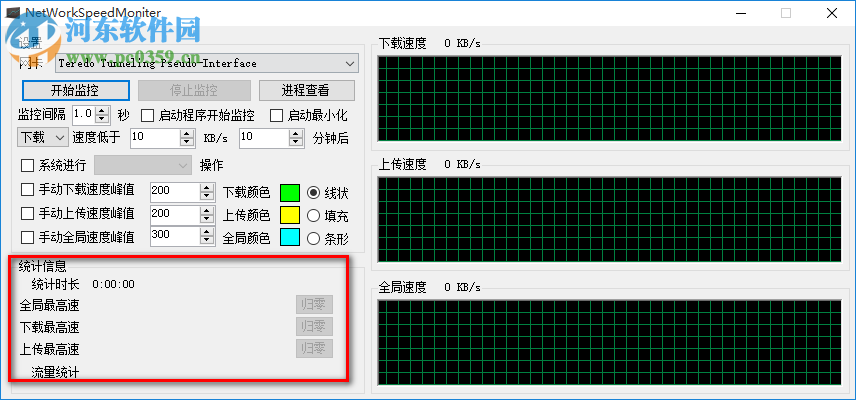This screenshot has height=400, width=856.
Task: Increase download peak with up arrow
Action: click(x=207, y=187)
